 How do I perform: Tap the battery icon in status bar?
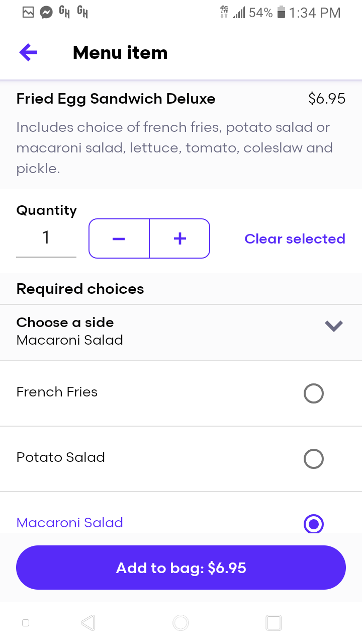(x=281, y=13)
